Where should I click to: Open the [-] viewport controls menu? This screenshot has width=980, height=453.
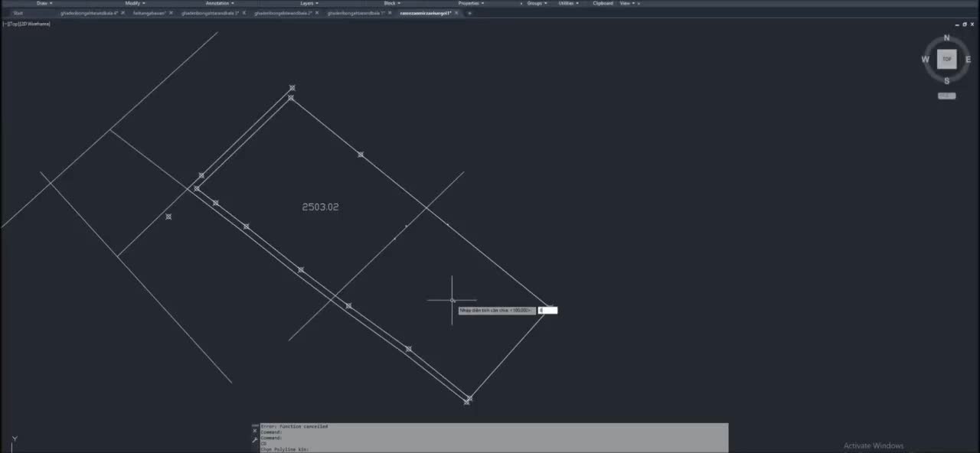[x=5, y=24]
